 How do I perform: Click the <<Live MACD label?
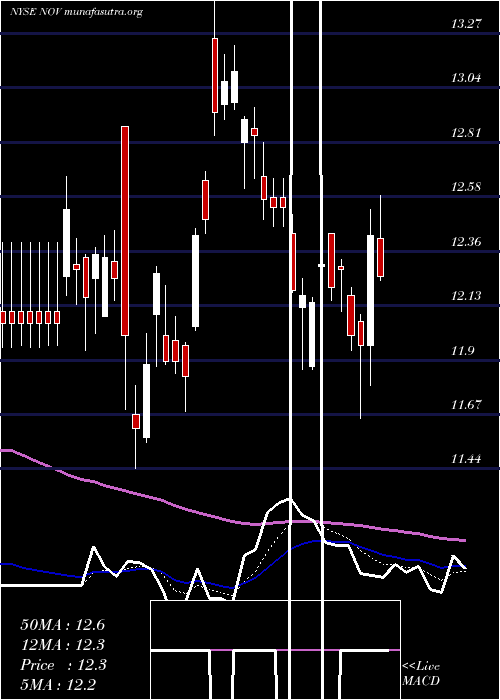pos(421,674)
